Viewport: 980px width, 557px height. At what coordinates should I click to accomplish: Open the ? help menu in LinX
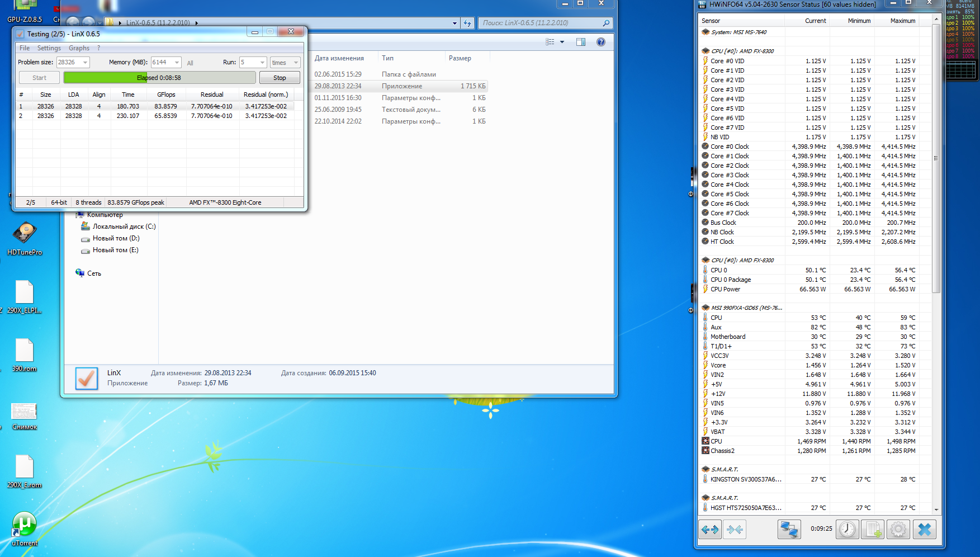[98, 48]
